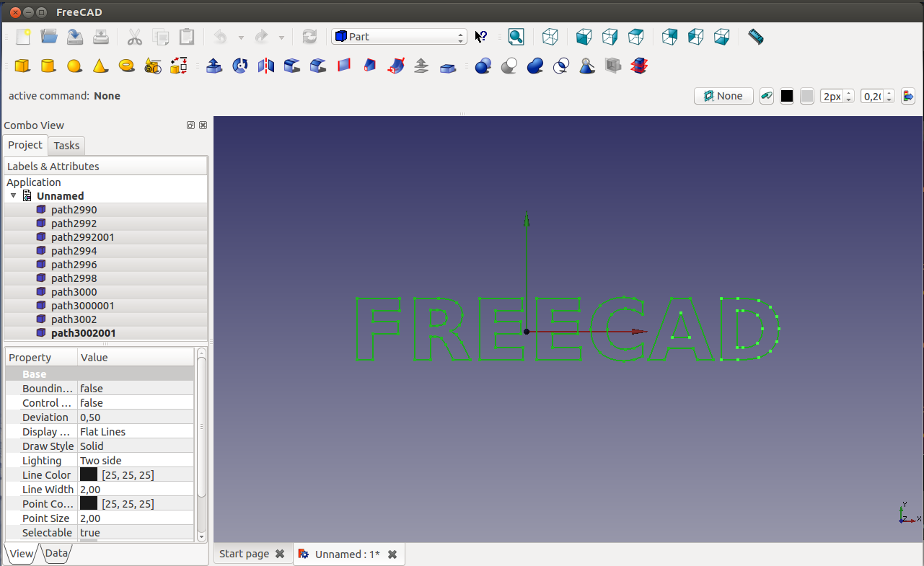Collapse the Unnamed document tree
Image resolution: width=924 pixels, height=566 pixels.
coord(13,196)
